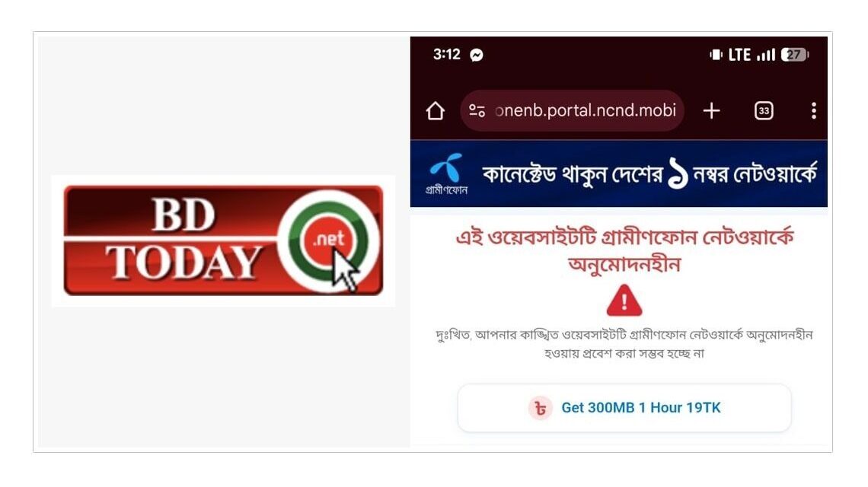Click the battery indicator showing 27
Image resolution: width=868 pixels, height=487 pixels.
pos(794,55)
